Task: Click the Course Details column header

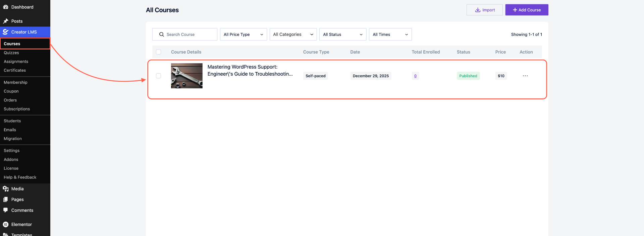Action: [x=186, y=52]
